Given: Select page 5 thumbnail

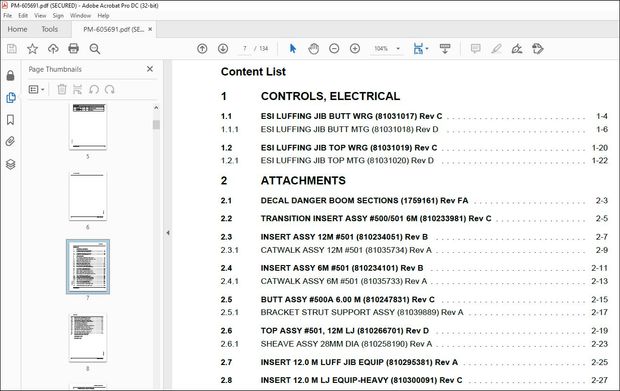Looking at the screenshot, I should [x=88, y=127].
